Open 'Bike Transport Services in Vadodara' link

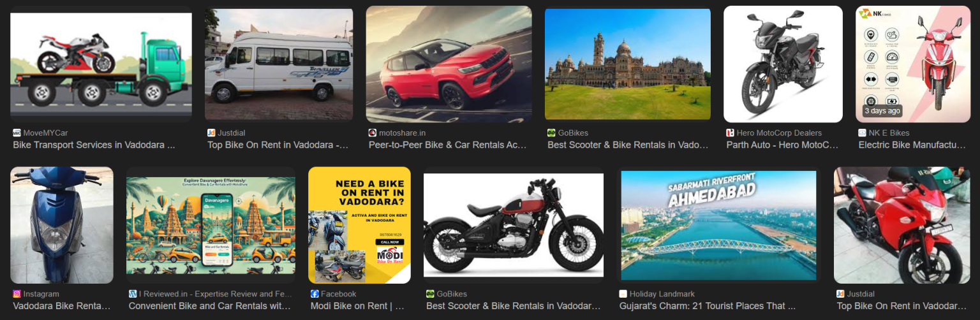coord(94,145)
